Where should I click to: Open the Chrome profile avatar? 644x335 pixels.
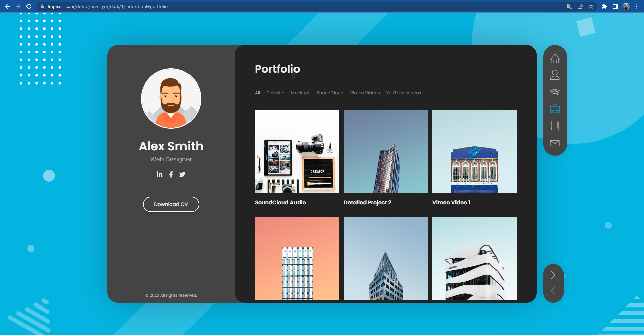coord(626,6)
